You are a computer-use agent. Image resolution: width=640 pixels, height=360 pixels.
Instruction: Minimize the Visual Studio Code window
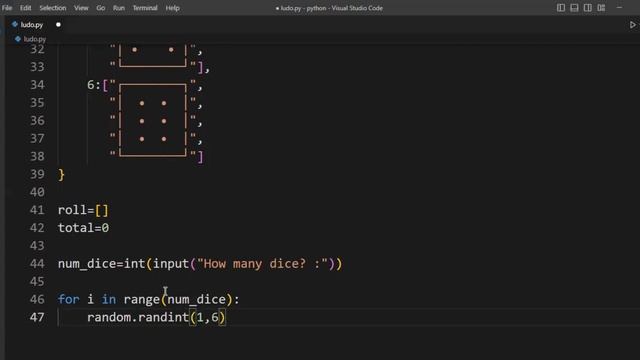point(620,7)
